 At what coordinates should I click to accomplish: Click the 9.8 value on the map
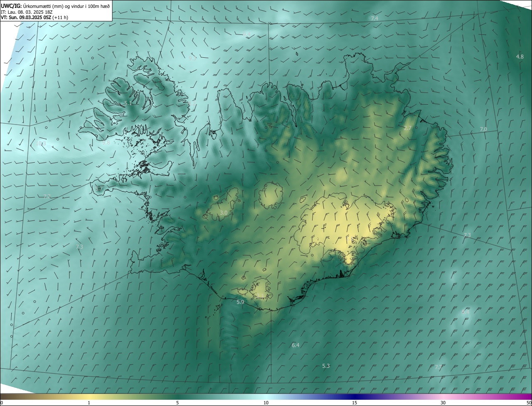coord(106,142)
